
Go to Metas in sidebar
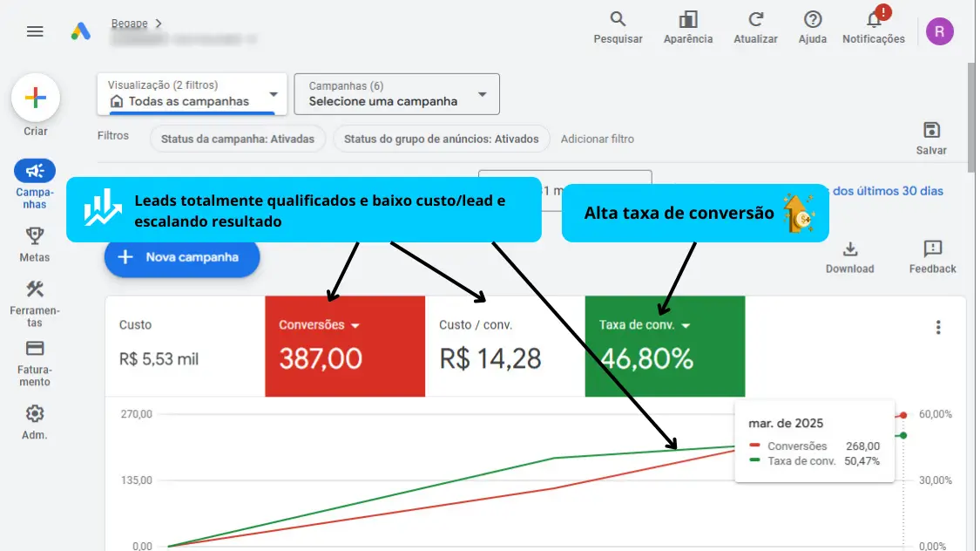(35, 244)
